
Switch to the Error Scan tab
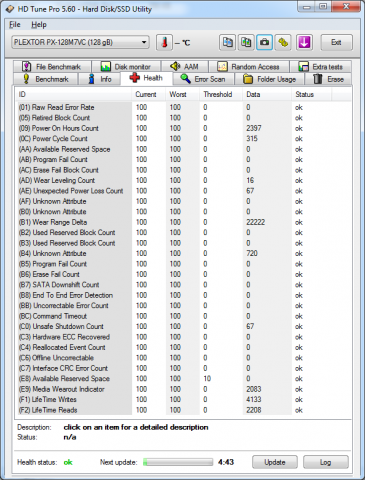(203, 79)
